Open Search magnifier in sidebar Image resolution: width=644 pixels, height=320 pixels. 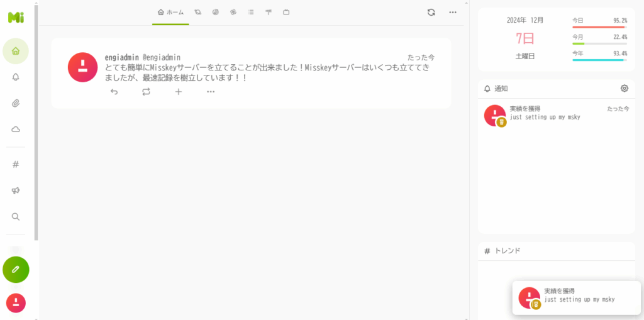(x=16, y=217)
